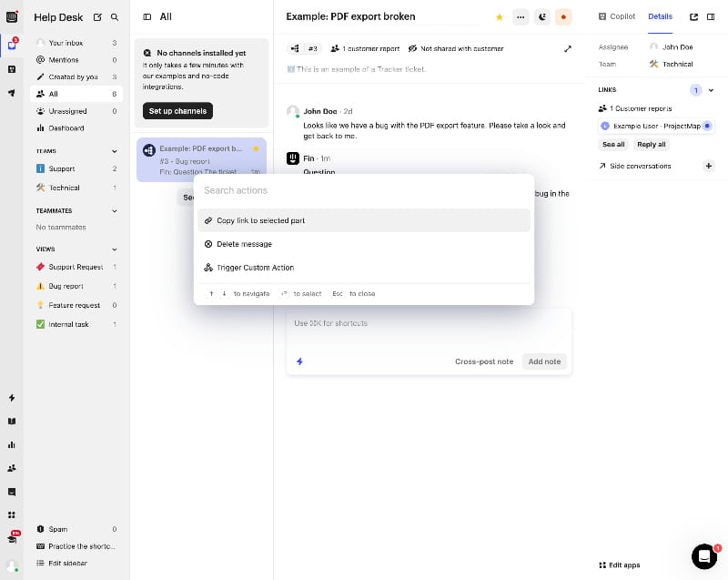The image size is (728, 580).
Task: Open the Bug report view
Action: [x=76, y=286]
